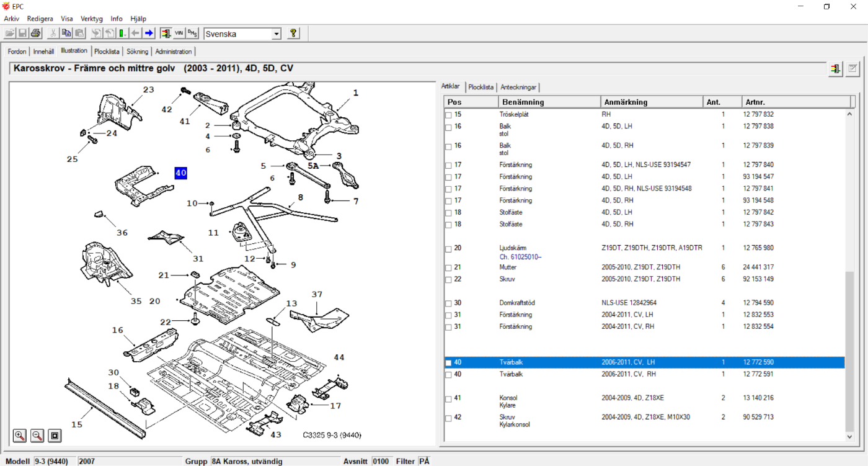Tick the Ljudskärm 12 765 980 checkbox
The height and width of the screenshot is (466, 868).
pyautogui.click(x=448, y=248)
